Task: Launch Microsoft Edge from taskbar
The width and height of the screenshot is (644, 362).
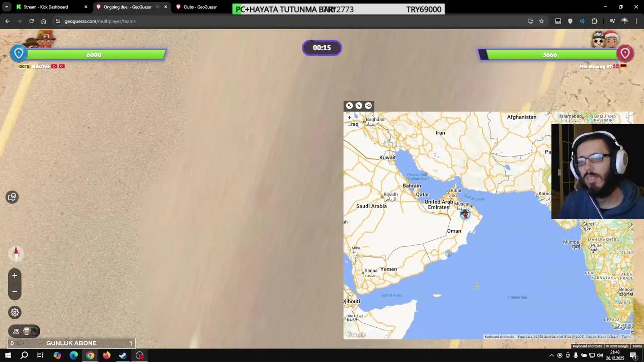Action: coord(73,355)
